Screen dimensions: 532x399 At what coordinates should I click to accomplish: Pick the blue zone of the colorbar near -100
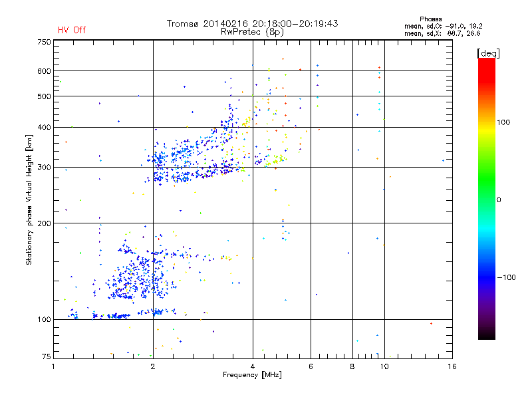487,277
